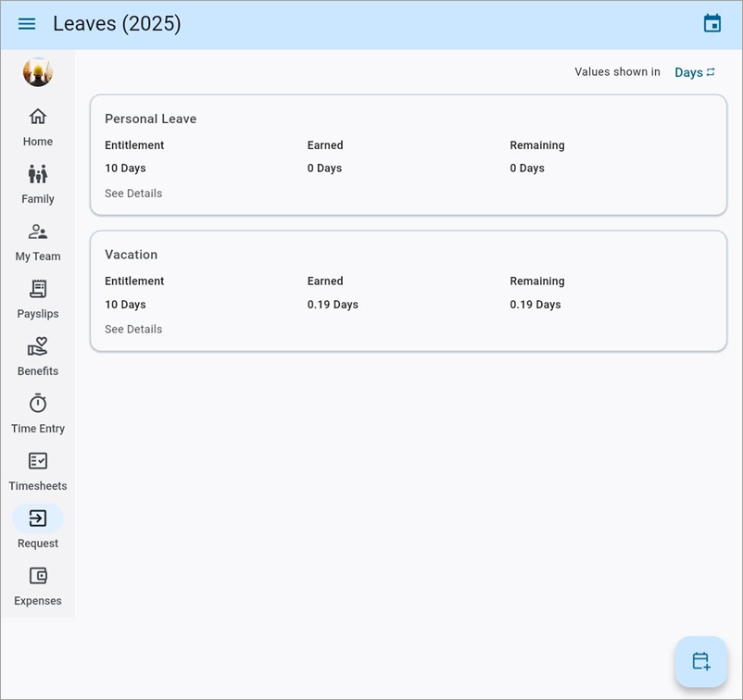Click the Leaves (2025) page title

click(117, 24)
